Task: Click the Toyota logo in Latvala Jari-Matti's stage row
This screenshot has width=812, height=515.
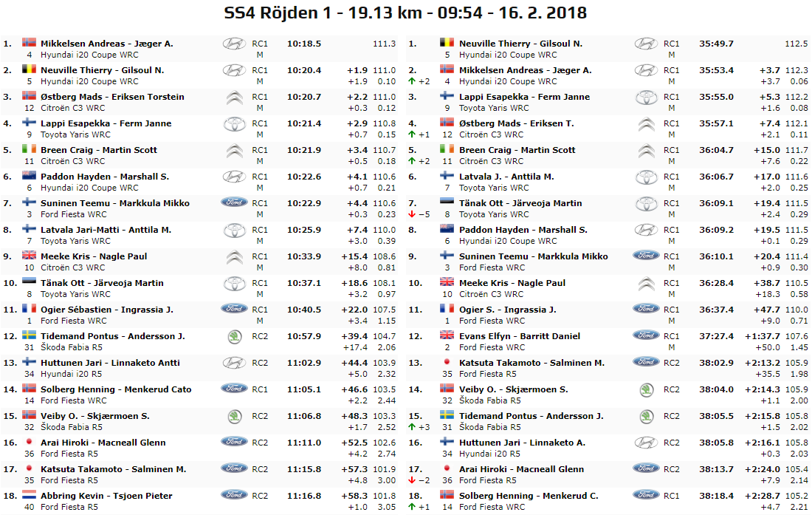Action: [234, 230]
